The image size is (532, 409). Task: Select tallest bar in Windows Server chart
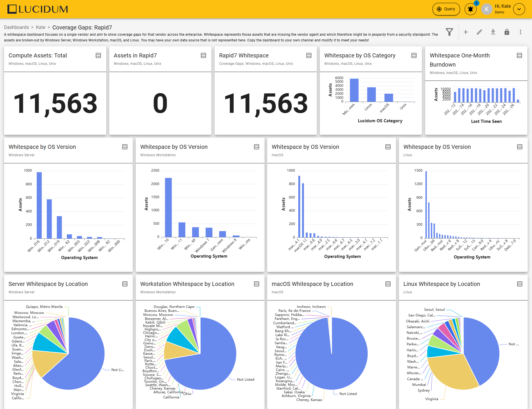click(39, 205)
